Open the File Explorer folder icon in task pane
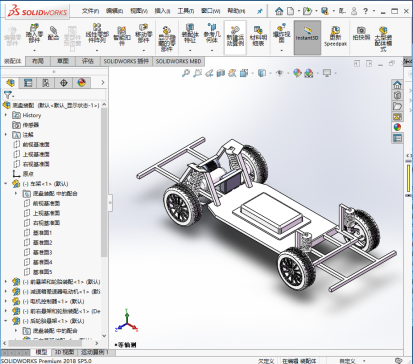Screen dimensions: 413x364 pos(397,106)
